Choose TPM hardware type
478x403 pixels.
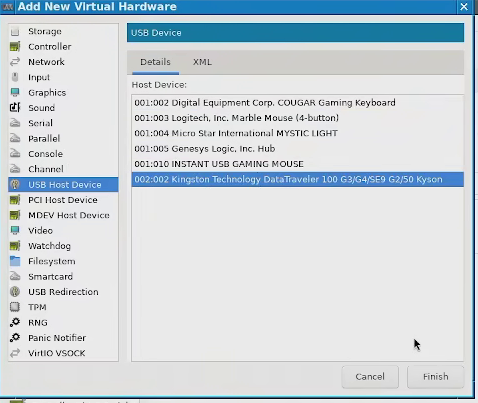(x=37, y=307)
